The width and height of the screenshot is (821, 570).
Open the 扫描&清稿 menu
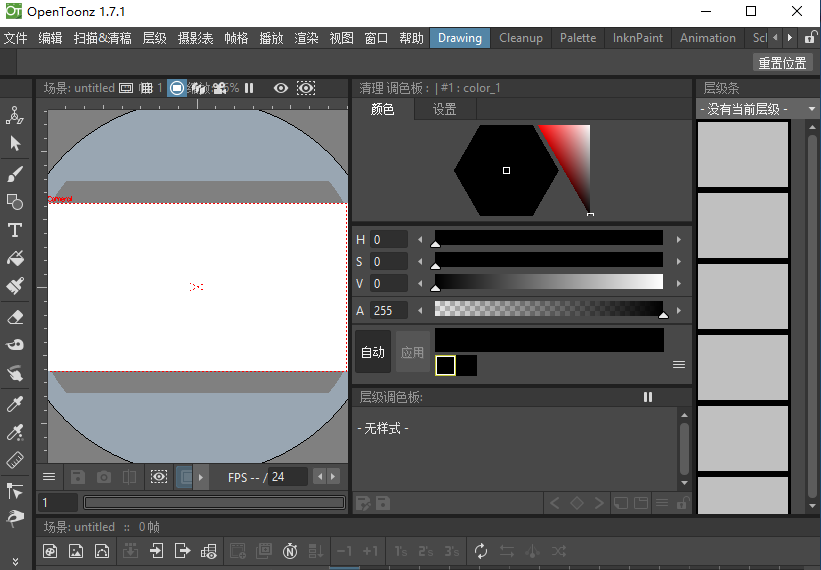coord(103,38)
